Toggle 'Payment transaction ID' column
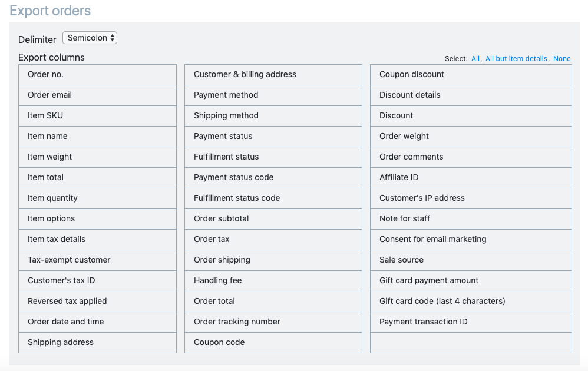588x371 pixels. [x=471, y=322]
